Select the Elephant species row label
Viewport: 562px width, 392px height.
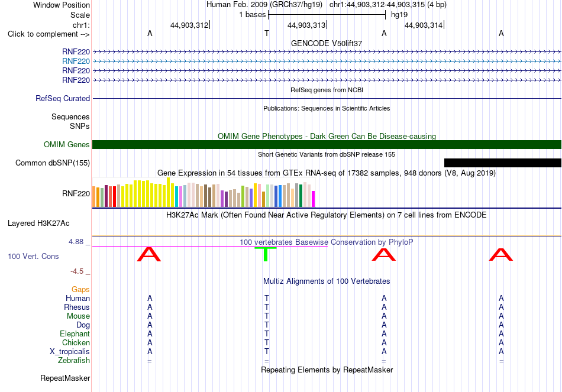75,334
